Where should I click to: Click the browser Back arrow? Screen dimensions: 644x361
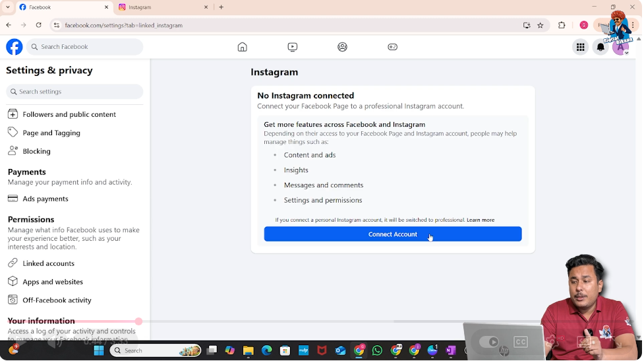click(9, 25)
